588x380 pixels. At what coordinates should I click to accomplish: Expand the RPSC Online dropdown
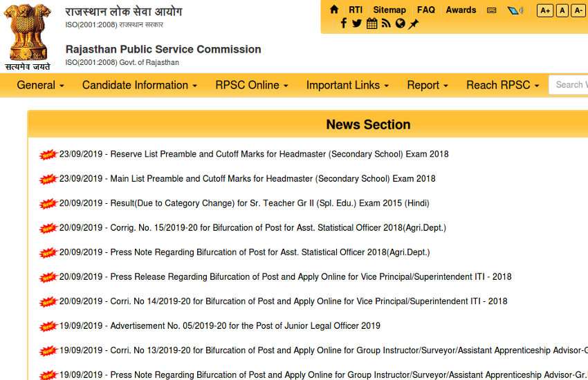click(x=251, y=85)
